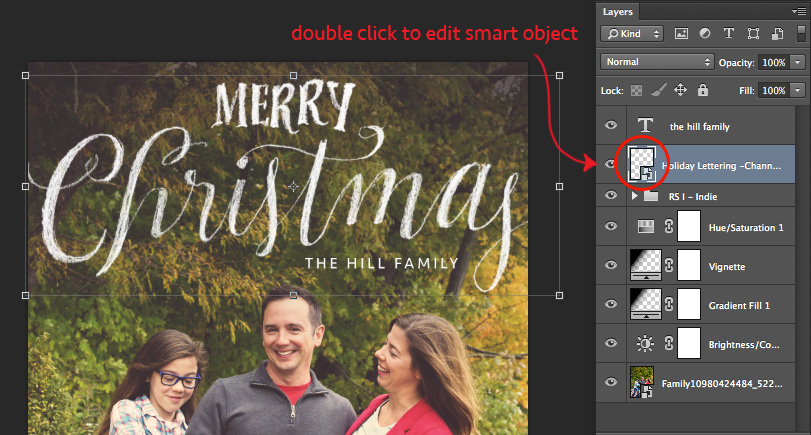This screenshot has width=811, height=435.
Task: Click the RS I - Indie folder icon
Action: [x=651, y=196]
